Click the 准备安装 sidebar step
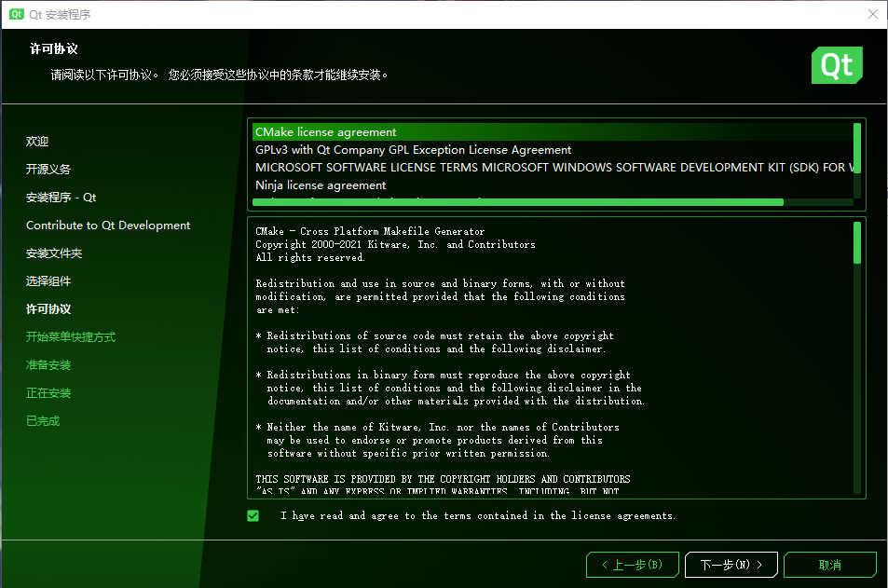Screen dimensions: 888x588 48,364
